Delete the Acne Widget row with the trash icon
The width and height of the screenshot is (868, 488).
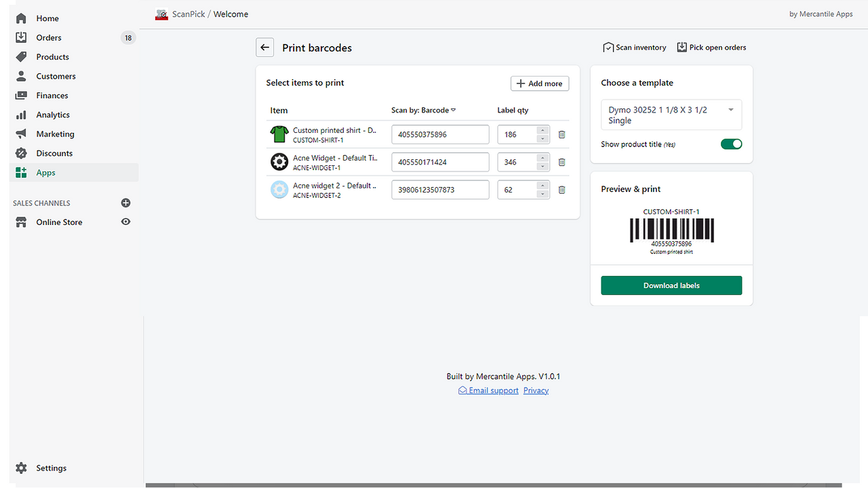click(561, 162)
